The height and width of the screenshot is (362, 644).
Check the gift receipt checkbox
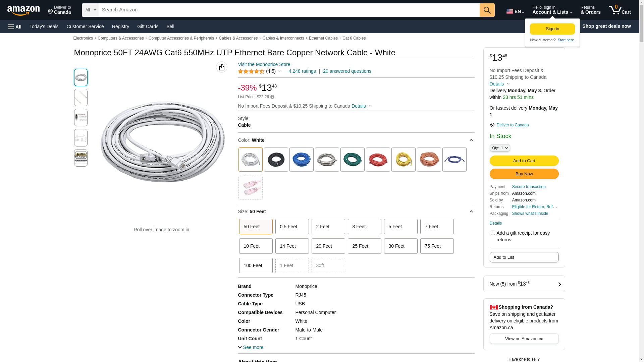(x=493, y=233)
